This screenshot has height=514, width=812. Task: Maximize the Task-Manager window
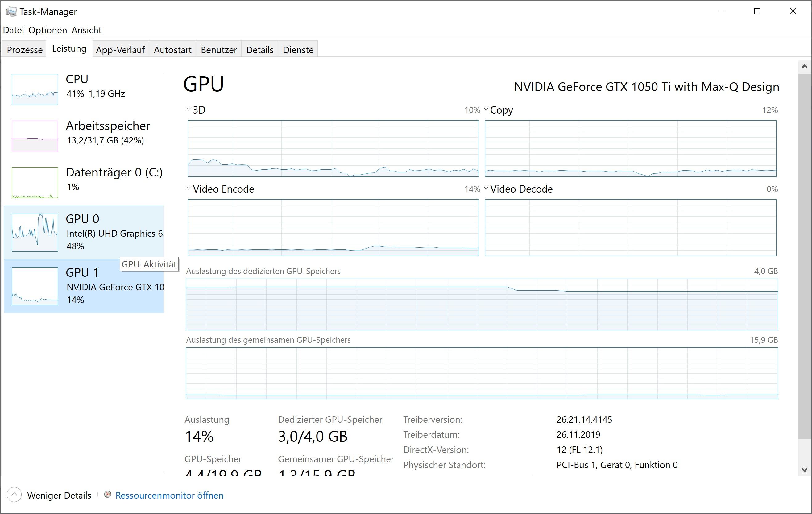click(x=757, y=11)
